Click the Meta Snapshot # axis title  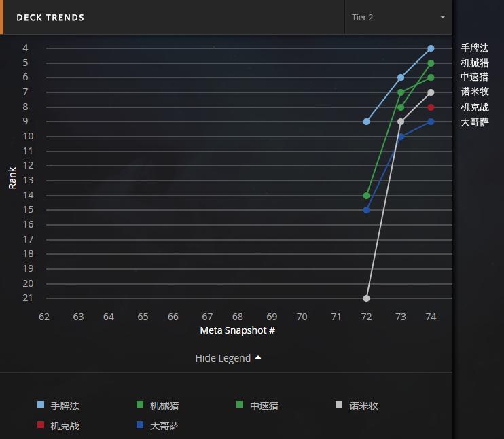(x=238, y=330)
